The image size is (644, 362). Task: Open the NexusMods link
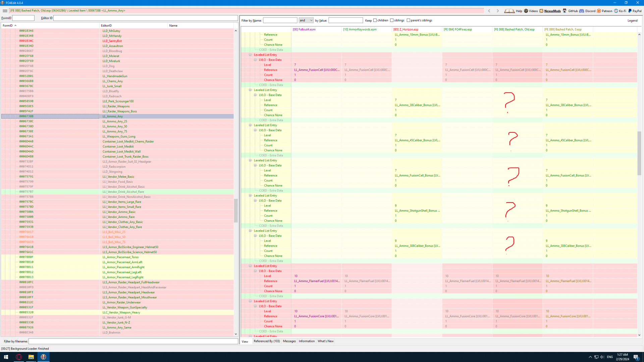(x=552, y=11)
